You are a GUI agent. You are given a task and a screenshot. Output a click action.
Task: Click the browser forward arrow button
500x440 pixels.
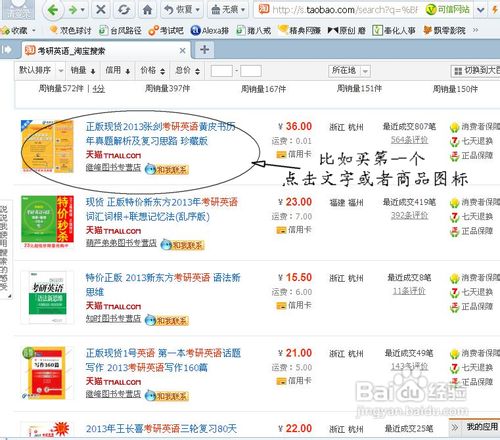73,10
